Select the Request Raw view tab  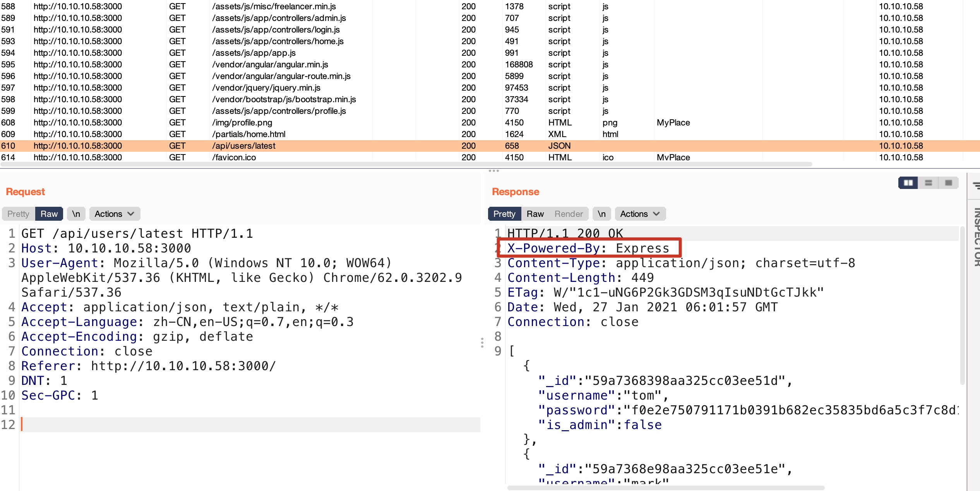click(x=49, y=214)
